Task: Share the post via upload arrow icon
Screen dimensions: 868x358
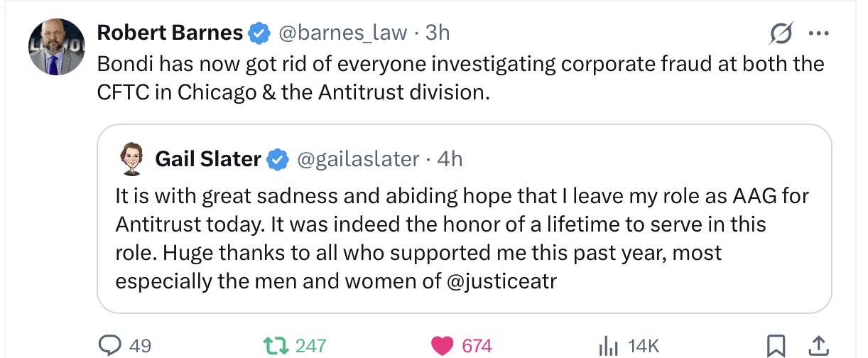Action: [x=818, y=345]
